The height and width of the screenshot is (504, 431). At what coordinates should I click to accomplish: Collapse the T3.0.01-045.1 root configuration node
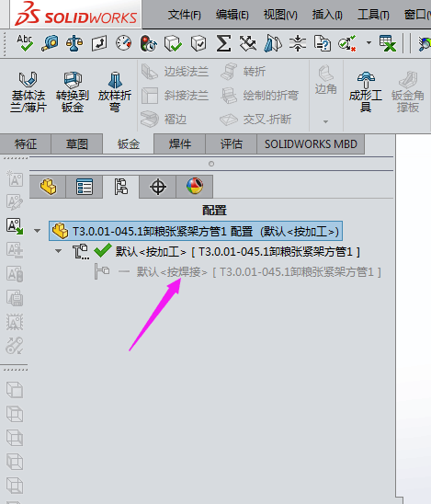pos(38,231)
